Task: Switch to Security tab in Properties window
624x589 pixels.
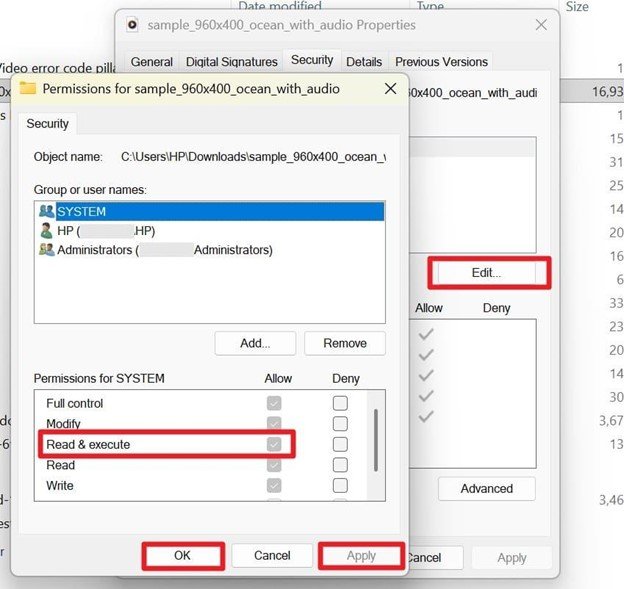Action: pyautogui.click(x=312, y=60)
